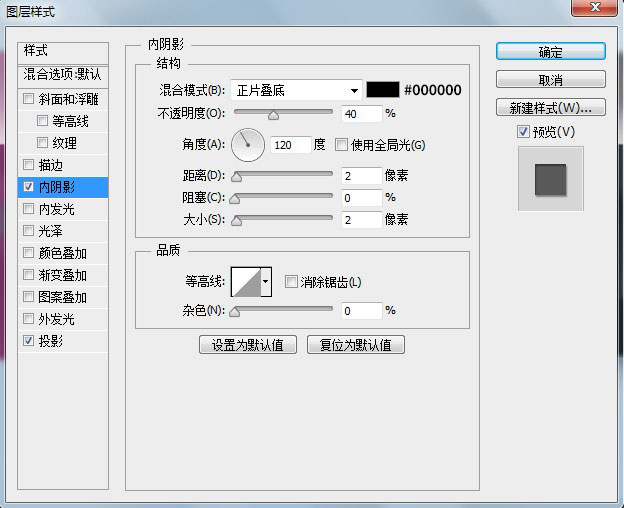The image size is (624, 508).
Task: Click the style preview thumbnail
Action: point(549,180)
